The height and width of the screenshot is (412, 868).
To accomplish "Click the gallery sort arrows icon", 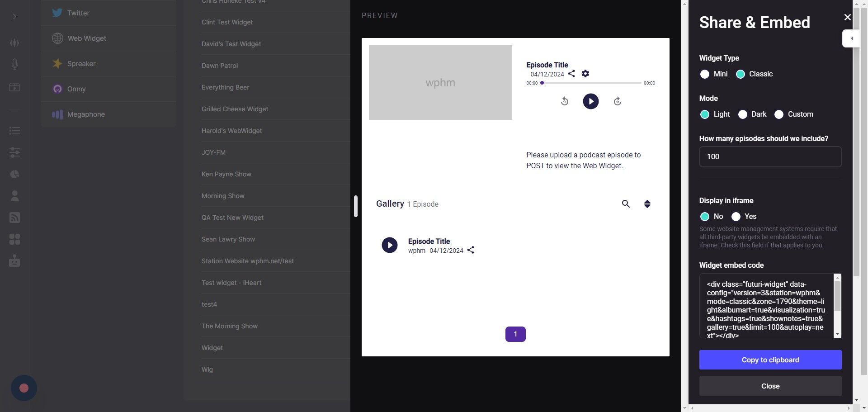I will [647, 204].
